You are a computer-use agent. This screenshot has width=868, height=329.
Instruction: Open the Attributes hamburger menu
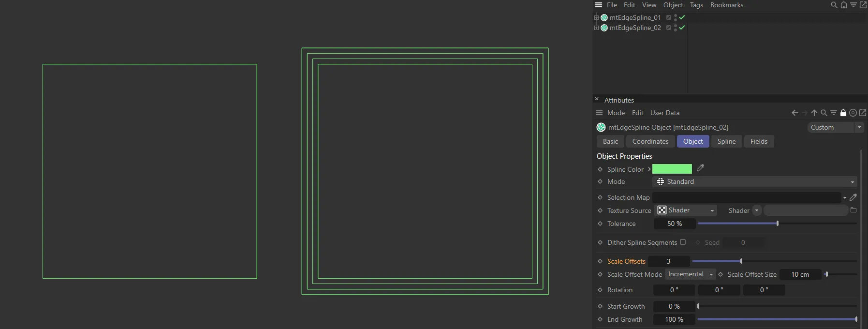(599, 113)
